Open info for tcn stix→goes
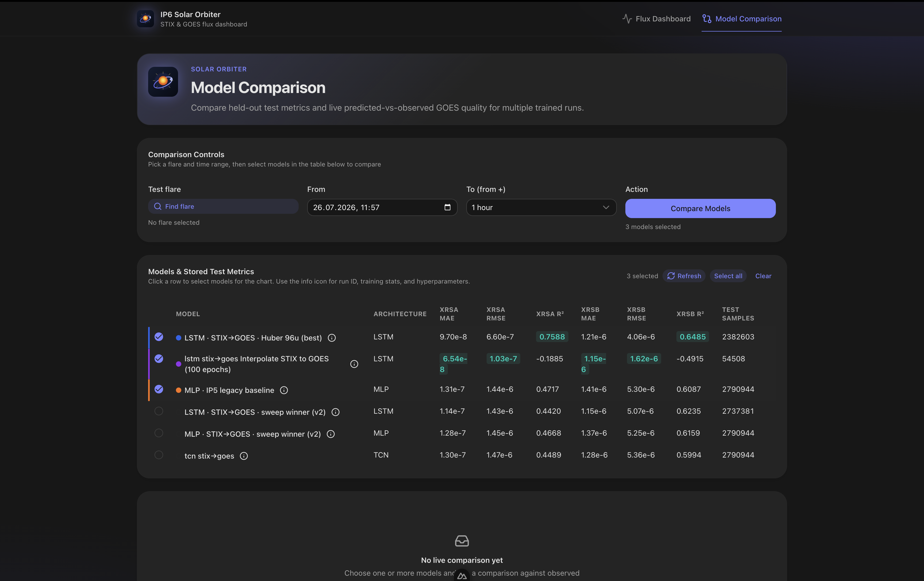 (x=244, y=456)
